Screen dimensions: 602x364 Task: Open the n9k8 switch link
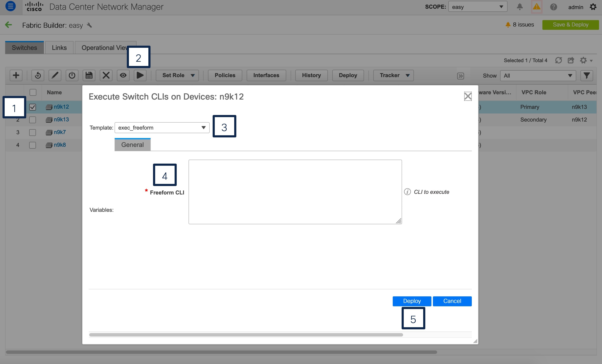coord(60,145)
